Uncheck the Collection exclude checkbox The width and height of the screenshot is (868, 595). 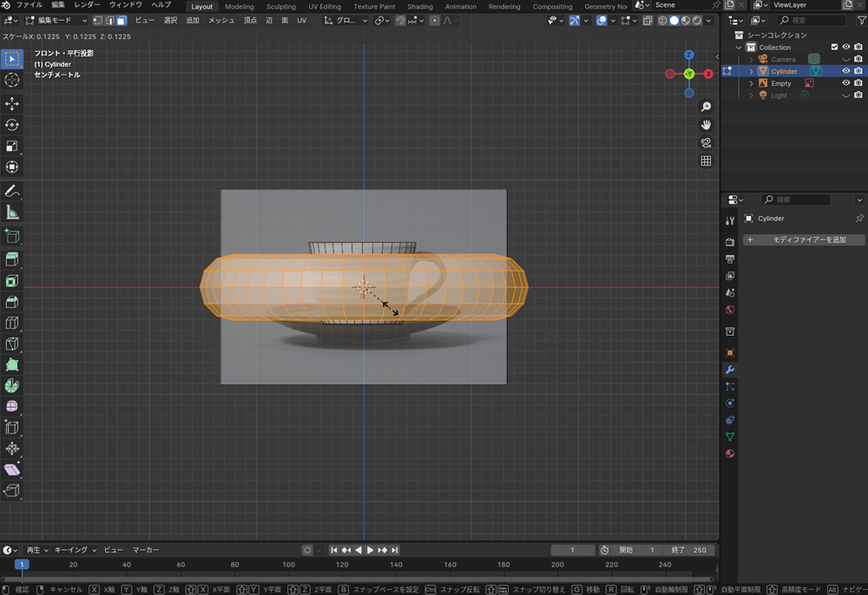pos(834,47)
